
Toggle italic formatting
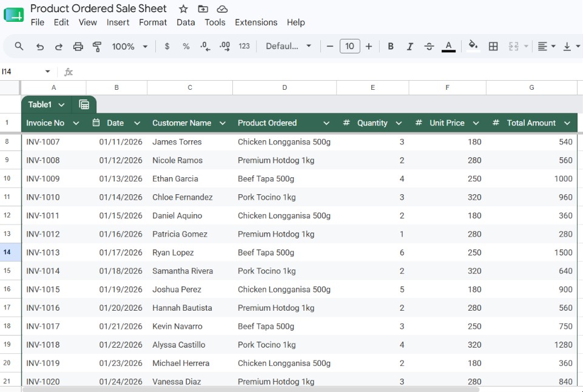[x=409, y=46]
